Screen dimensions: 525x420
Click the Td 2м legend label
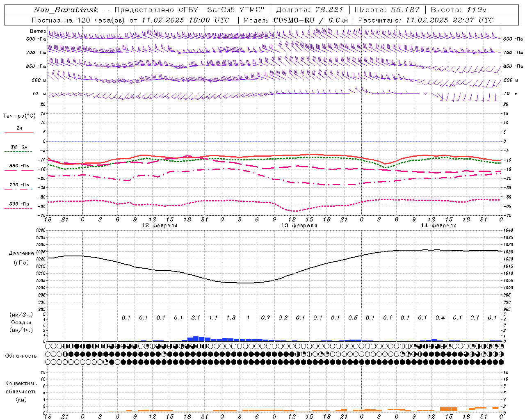tap(19, 147)
